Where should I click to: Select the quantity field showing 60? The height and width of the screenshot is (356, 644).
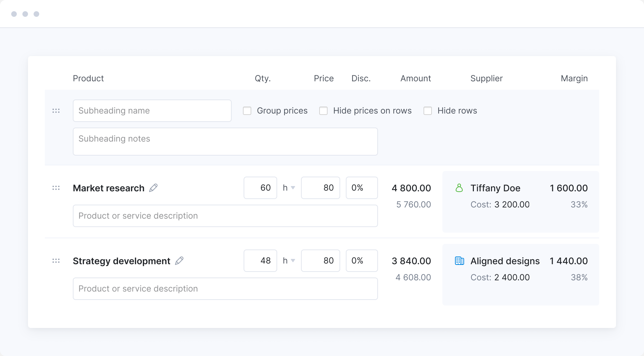(x=260, y=188)
